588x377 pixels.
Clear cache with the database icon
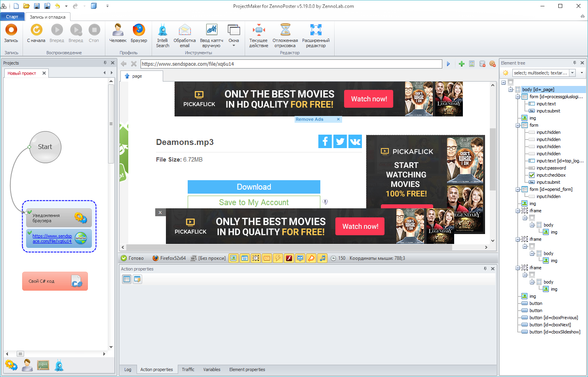(482, 64)
